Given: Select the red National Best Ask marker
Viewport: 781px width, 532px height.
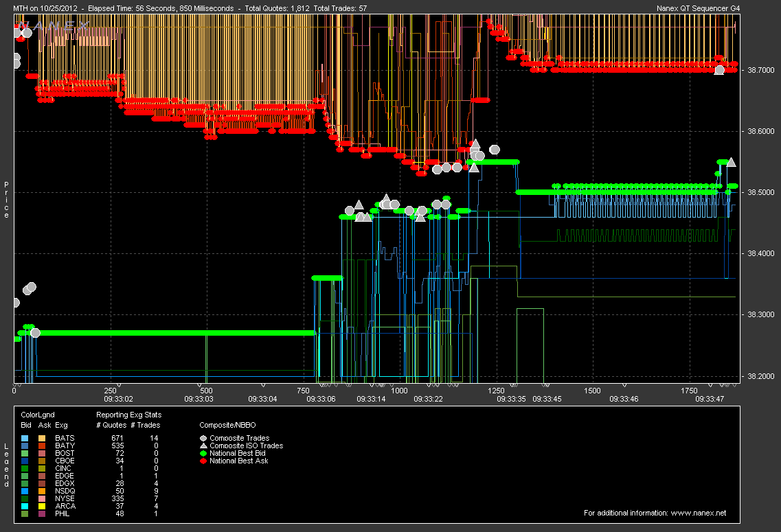Looking at the screenshot, I should (203, 461).
